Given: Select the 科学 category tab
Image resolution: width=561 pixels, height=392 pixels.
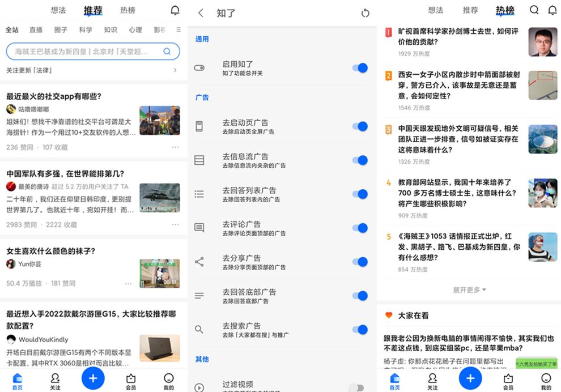Looking at the screenshot, I should [86, 30].
